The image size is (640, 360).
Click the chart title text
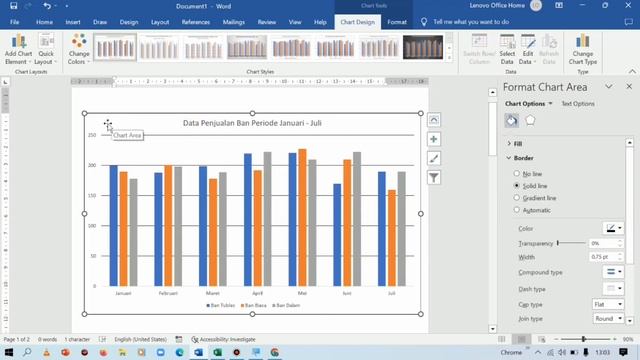[x=252, y=123]
